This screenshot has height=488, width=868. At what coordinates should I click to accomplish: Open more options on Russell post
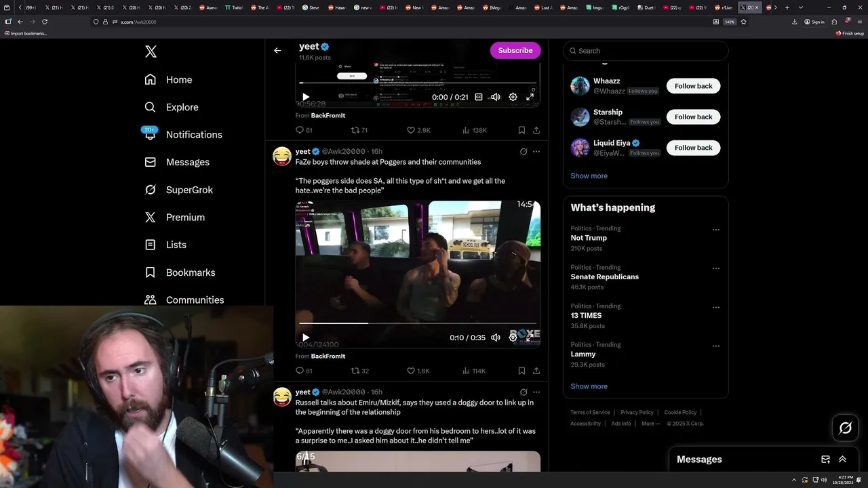pos(536,392)
